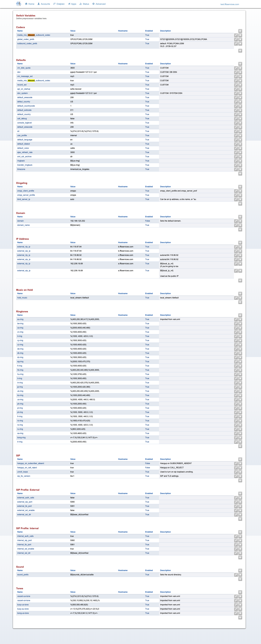261x644 pixels.
Task: Click plus icon in Music on Hold header
Action: pyautogui.click(x=240, y=294)
